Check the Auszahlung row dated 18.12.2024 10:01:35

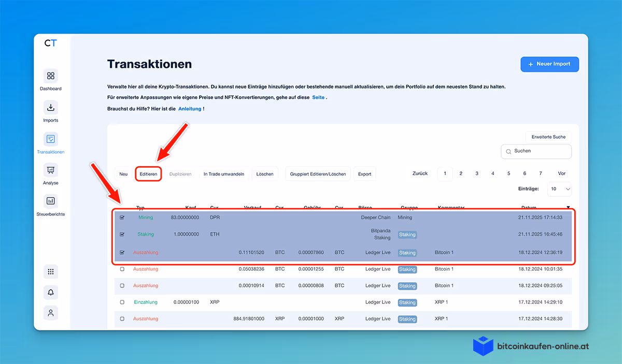point(122,269)
